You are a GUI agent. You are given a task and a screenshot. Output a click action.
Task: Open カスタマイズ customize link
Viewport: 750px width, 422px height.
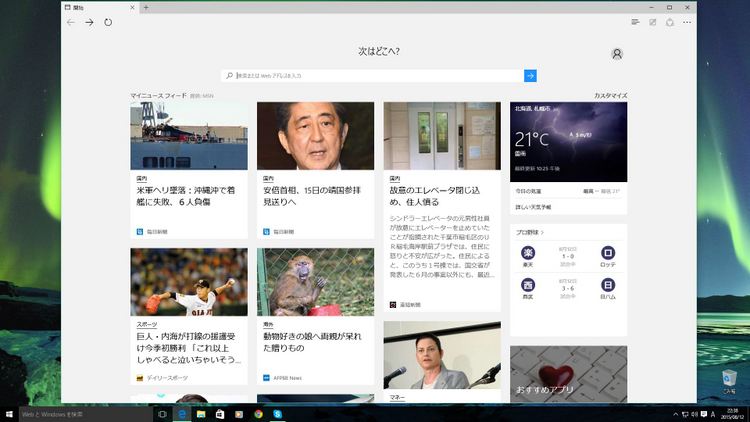pos(610,96)
